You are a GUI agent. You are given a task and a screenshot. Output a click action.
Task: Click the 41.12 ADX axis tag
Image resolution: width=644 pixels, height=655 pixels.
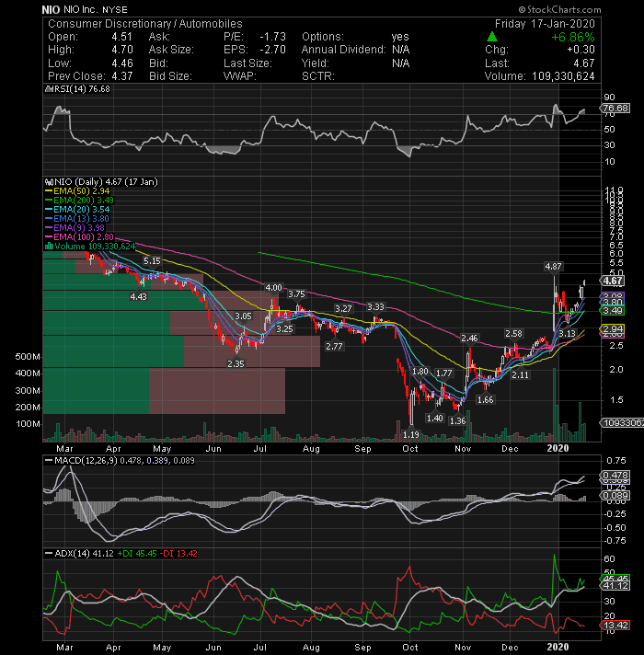click(615, 586)
